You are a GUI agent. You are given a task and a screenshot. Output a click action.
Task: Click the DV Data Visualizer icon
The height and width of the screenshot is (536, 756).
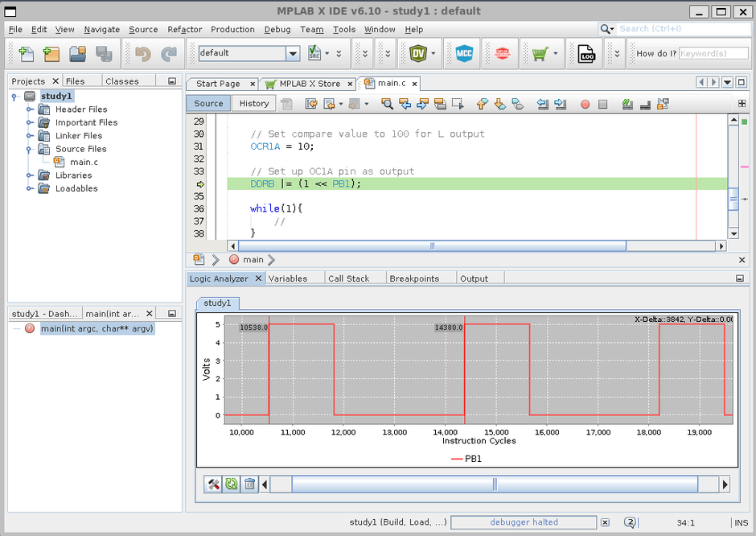coord(417,53)
